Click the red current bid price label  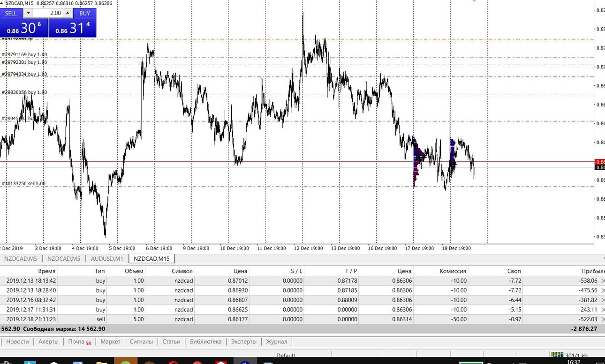[x=599, y=162]
